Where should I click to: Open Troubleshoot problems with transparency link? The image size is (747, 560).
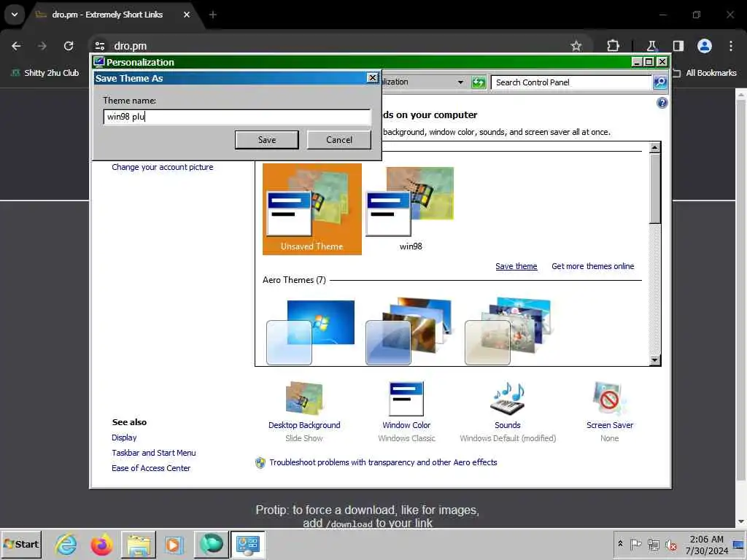tap(383, 462)
